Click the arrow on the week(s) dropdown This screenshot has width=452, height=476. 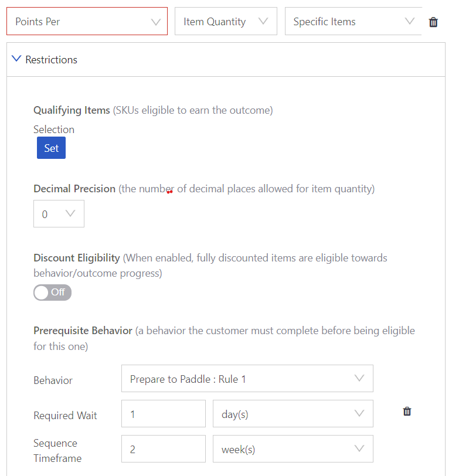click(359, 448)
